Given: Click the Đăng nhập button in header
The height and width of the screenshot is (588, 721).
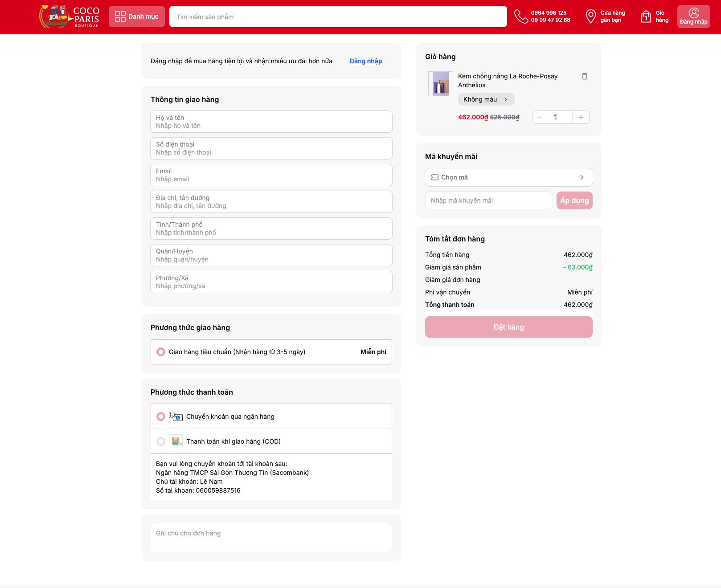Looking at the screenshot, I should pos(693,16).
